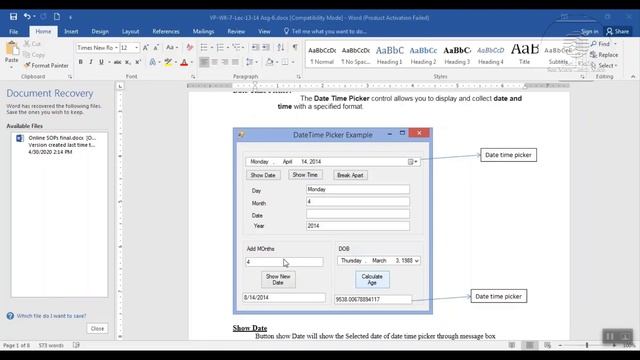The image size is (640, 360).
Task: Apply the Title style
Action: click(524, 55)
